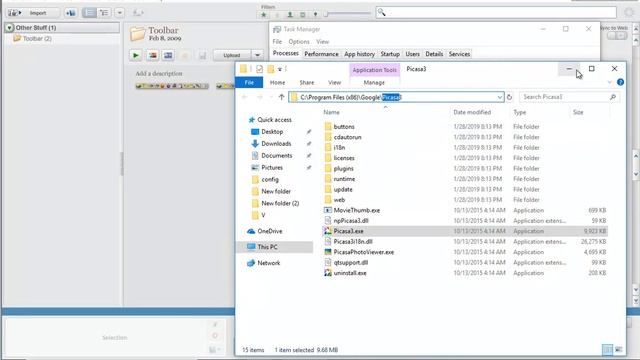
Task: Switch to Task Manager's App history tab
Action: pos(359,54)
